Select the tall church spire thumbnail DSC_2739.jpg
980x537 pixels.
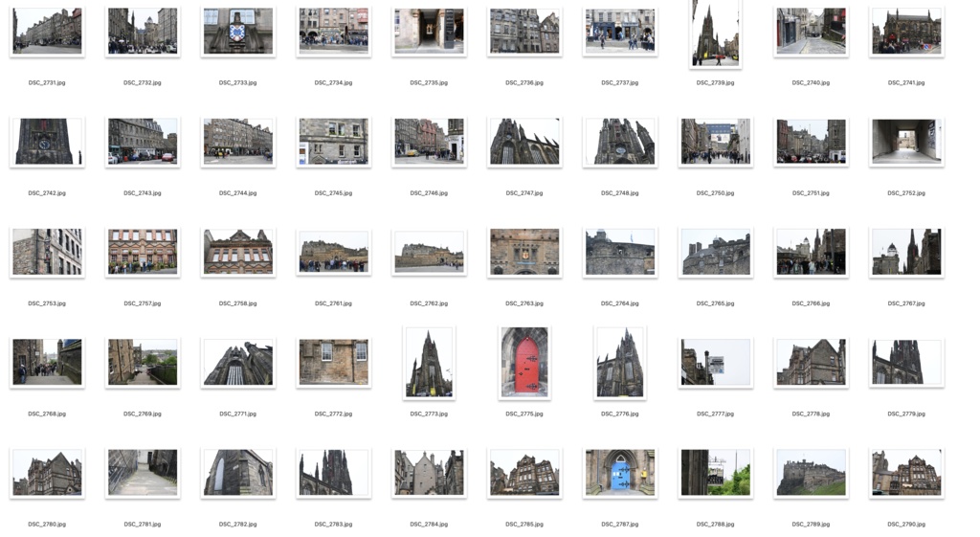point(716,34)
